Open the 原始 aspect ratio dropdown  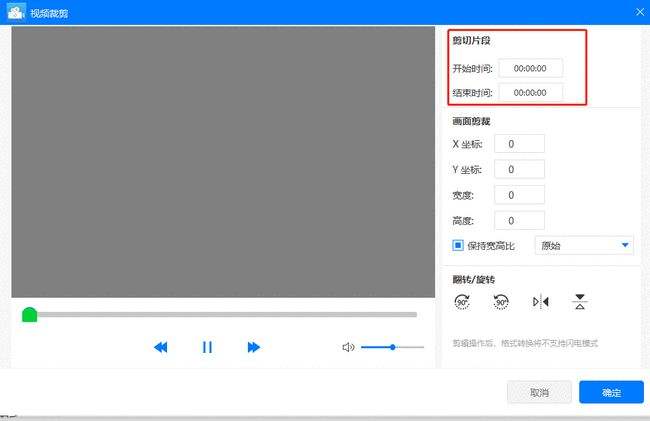pyautogui.click(x=585, y=245)
